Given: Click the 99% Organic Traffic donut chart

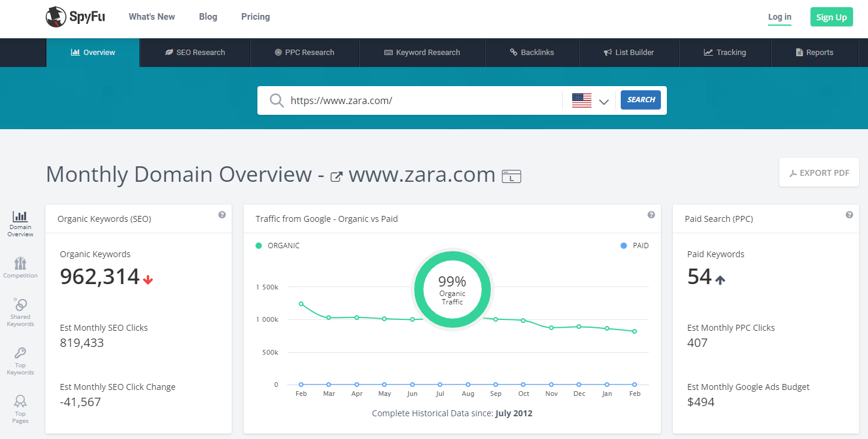Looking at the screenshot, I should tap(452, 289).
